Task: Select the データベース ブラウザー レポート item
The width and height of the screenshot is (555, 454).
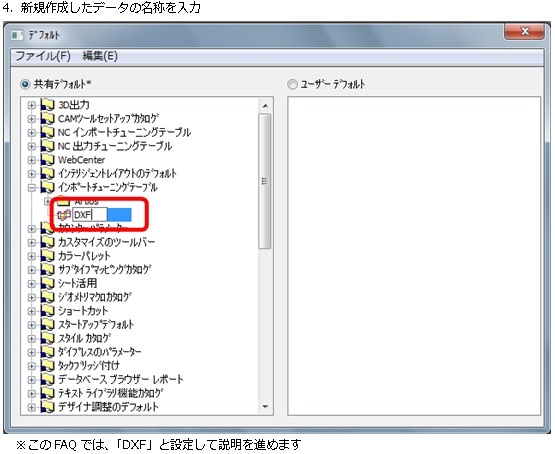Action: (x=120, y=379)
